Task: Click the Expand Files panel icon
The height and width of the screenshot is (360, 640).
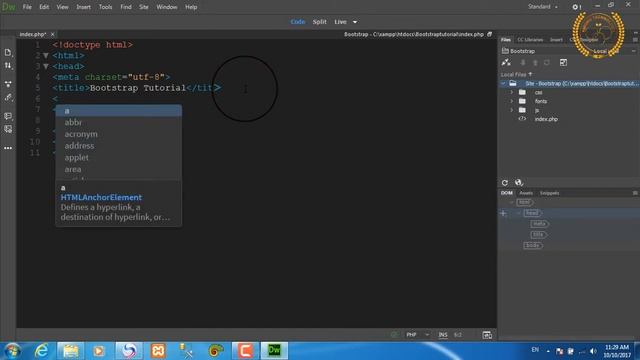Action: tap(563, 62)
